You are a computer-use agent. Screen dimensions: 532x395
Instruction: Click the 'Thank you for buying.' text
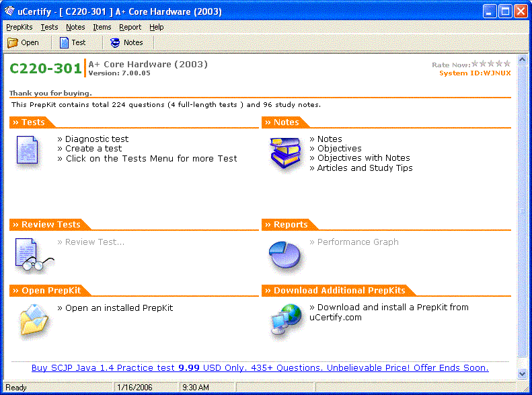[50, 93]
